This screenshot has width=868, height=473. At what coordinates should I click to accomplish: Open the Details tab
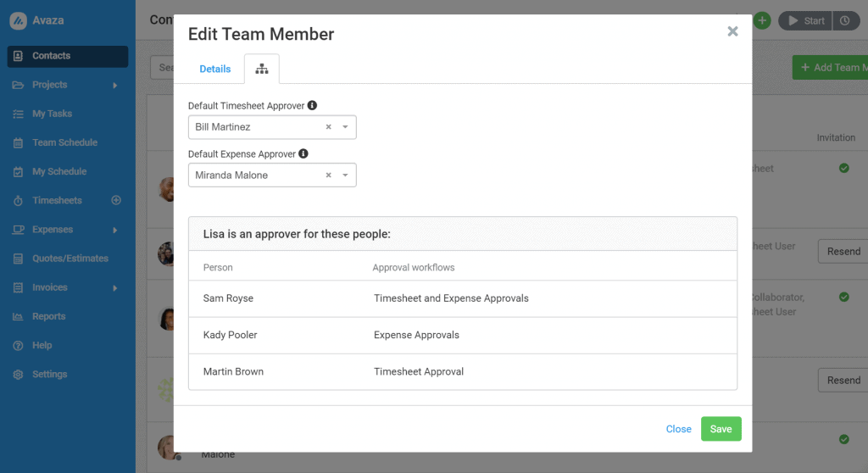pos(215,70)
